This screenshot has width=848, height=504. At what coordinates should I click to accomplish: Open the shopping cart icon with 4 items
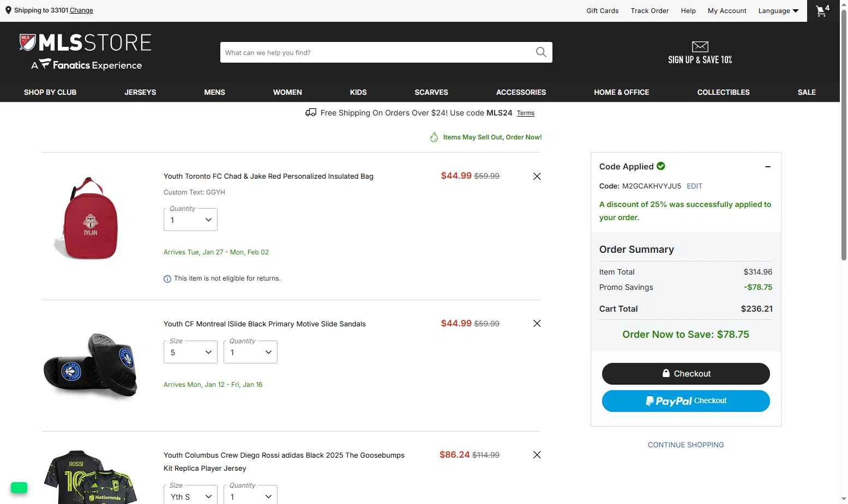pos(822,10)
